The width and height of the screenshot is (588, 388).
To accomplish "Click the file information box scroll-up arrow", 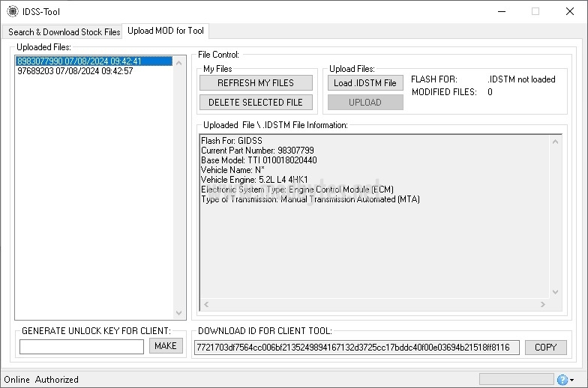I will (556, 142).
